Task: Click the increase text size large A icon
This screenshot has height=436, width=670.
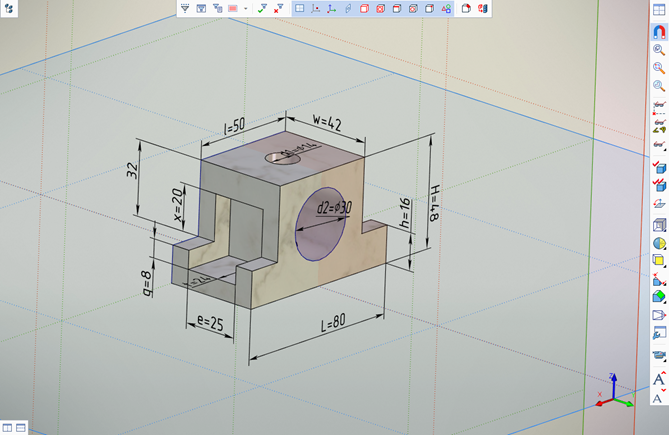Action: pyautogui.click(x=659, y=378)
